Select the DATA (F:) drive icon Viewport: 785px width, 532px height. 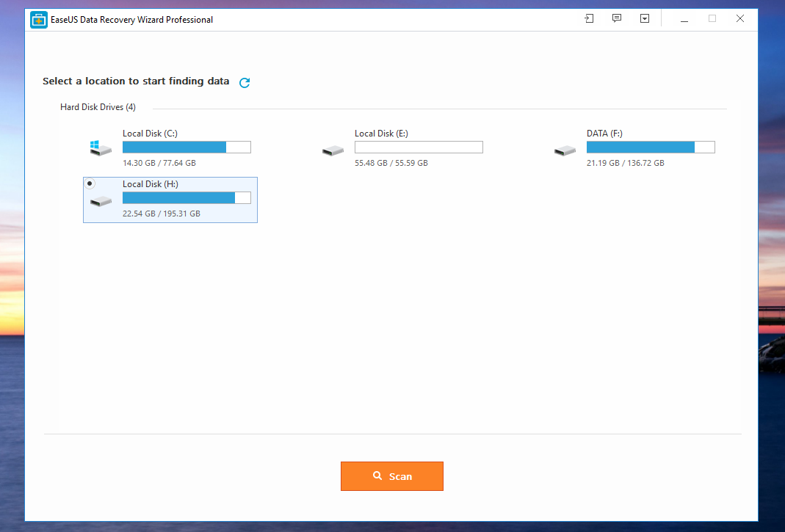coord(565,150)
